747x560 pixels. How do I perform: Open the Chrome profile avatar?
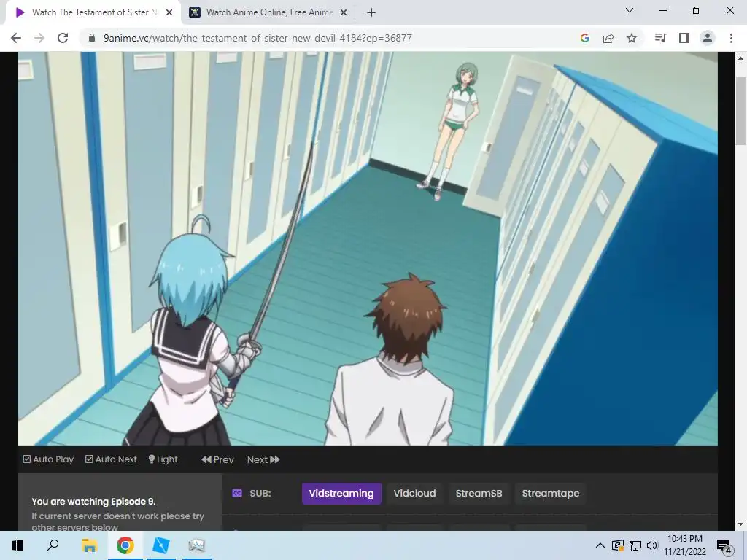(708, 38)
